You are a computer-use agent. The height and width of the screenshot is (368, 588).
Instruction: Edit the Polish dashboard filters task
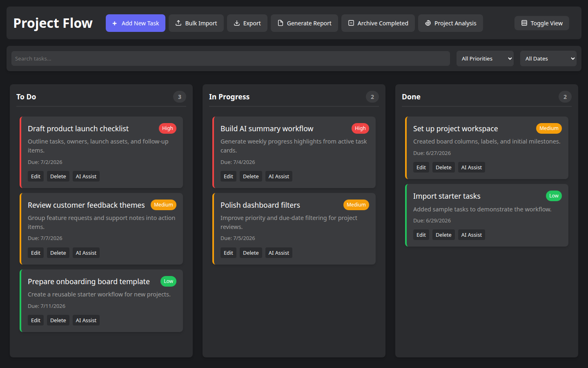[229, 253]
